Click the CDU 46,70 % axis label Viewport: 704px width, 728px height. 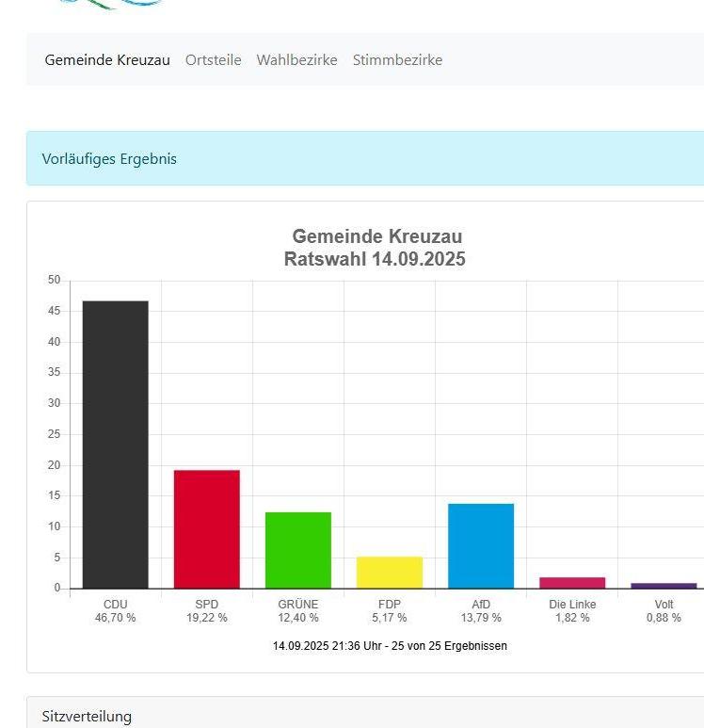coord(115,611)
